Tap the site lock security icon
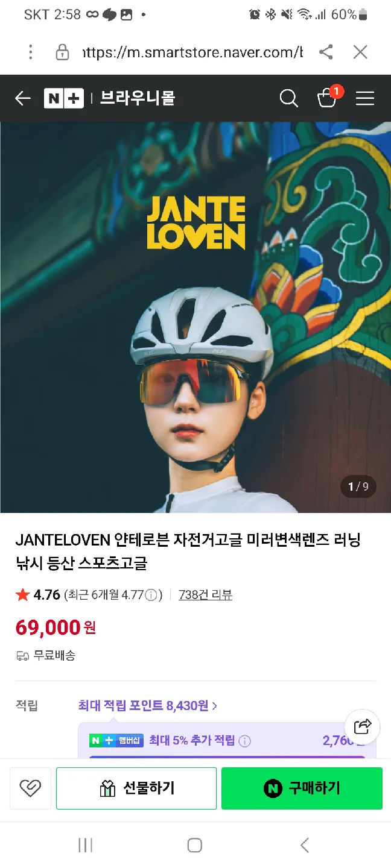The width and height of the screenshot is (391, 868). 62,52
